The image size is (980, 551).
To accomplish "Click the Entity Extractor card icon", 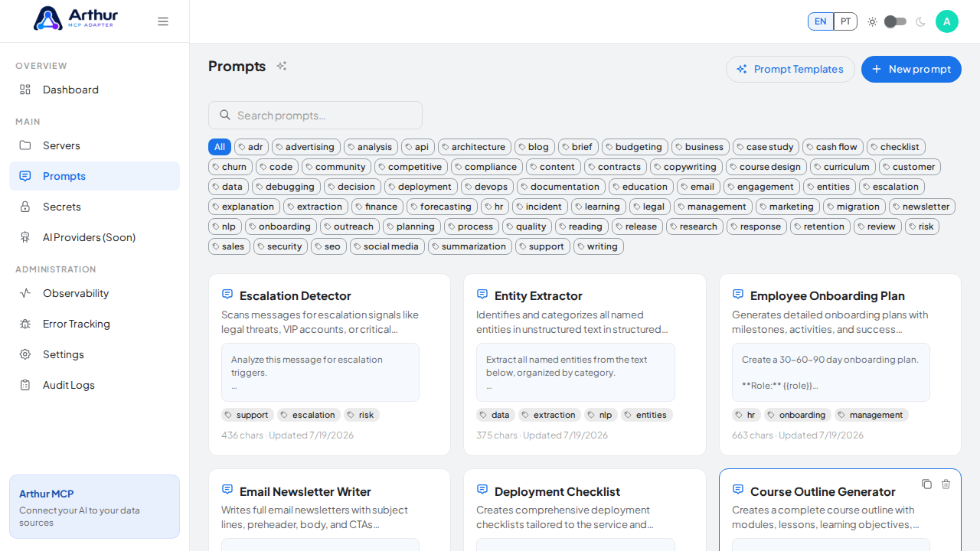I will [x=482, y=295].
